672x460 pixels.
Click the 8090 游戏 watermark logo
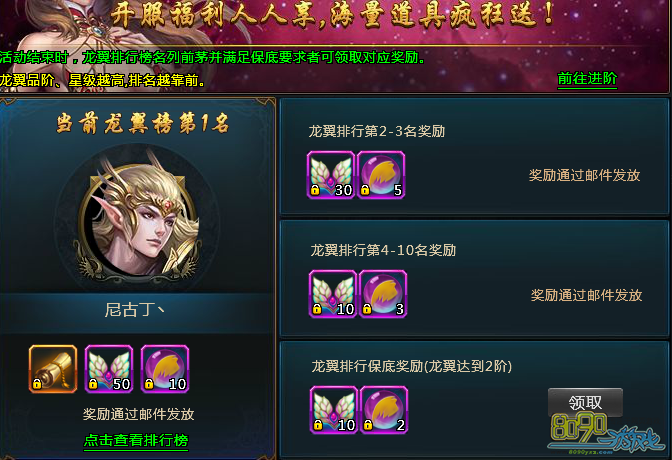click(606, 433)
